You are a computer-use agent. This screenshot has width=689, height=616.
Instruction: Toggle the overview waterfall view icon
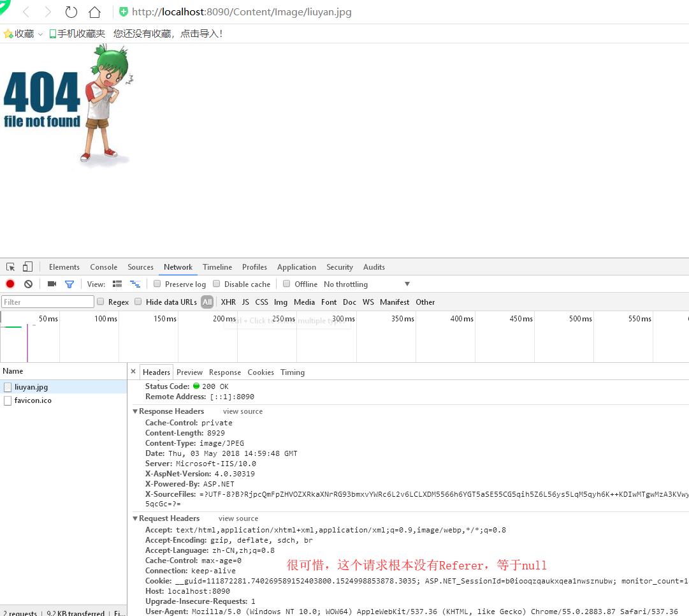click(135, 284)
